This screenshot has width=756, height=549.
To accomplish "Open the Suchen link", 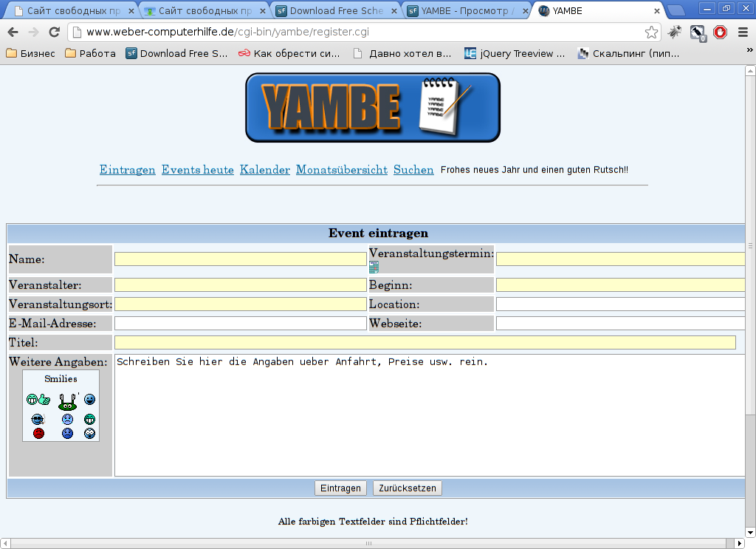I will [413, 170].
